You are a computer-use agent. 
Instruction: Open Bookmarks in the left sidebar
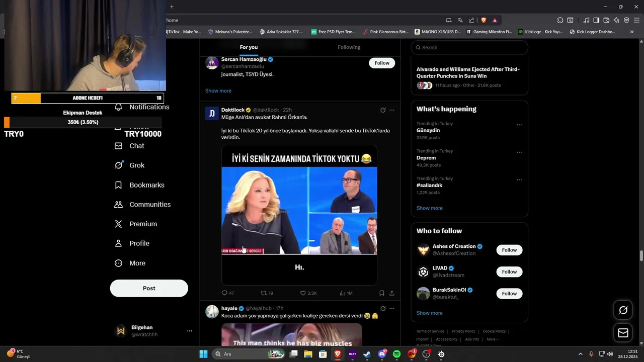(x=140, y=185)
